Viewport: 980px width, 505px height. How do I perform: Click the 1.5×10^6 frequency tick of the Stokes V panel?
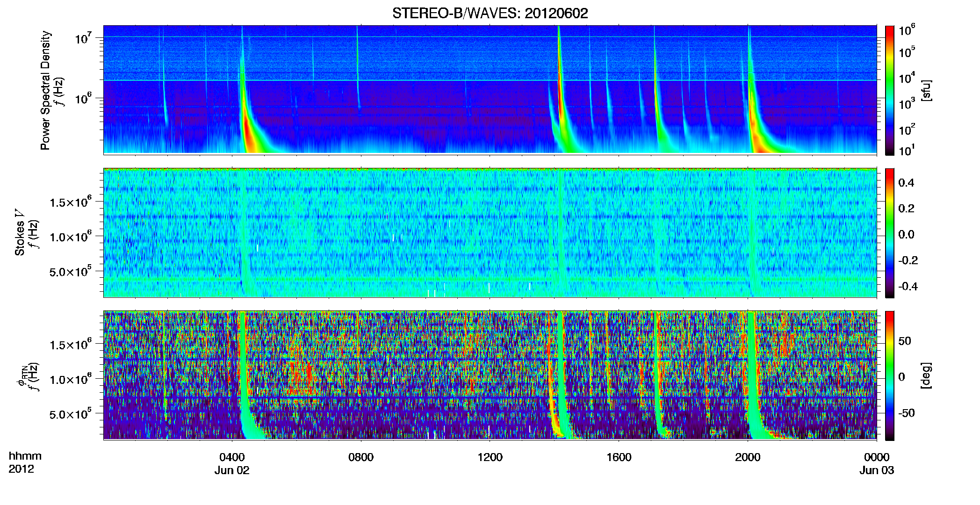tap(70, 202)
